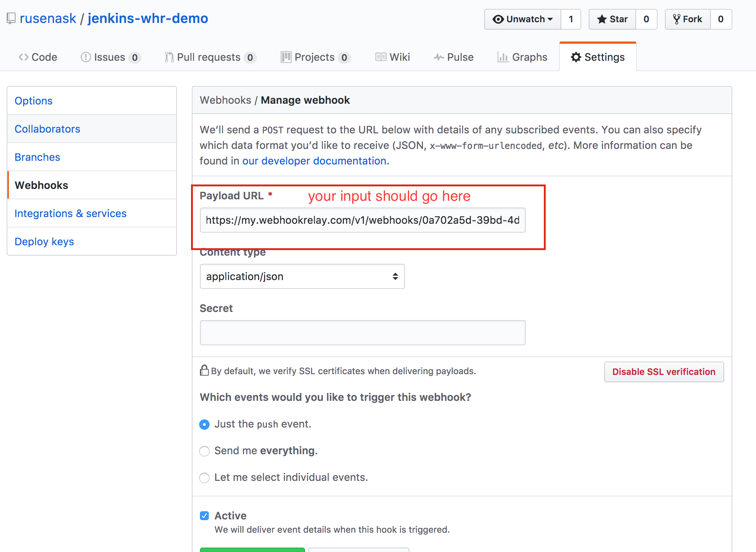The image size is (756, 552).
Task: Open our developer documentation link
Action: [314, 160]
